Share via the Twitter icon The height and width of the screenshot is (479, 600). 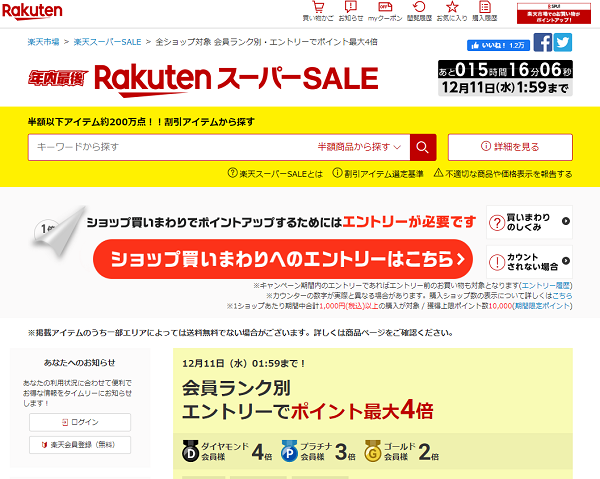tap(563, 42)
